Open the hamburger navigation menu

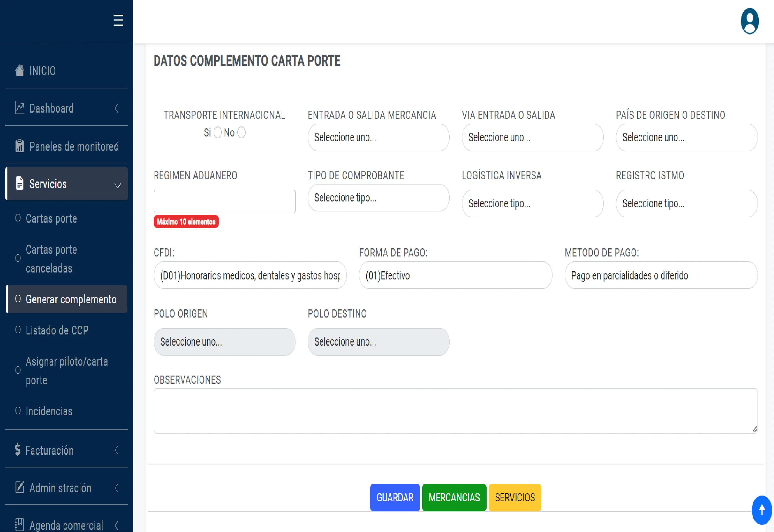118,20
